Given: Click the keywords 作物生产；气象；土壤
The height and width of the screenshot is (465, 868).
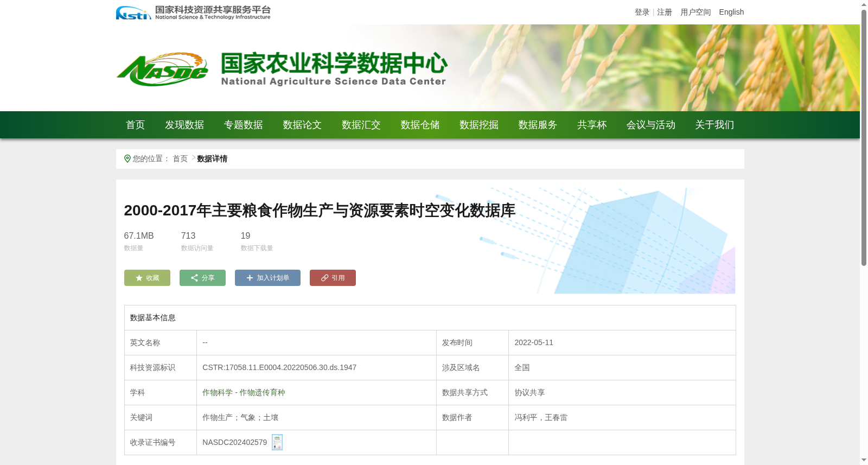Looking at the screenshot, I should point(240,417).
